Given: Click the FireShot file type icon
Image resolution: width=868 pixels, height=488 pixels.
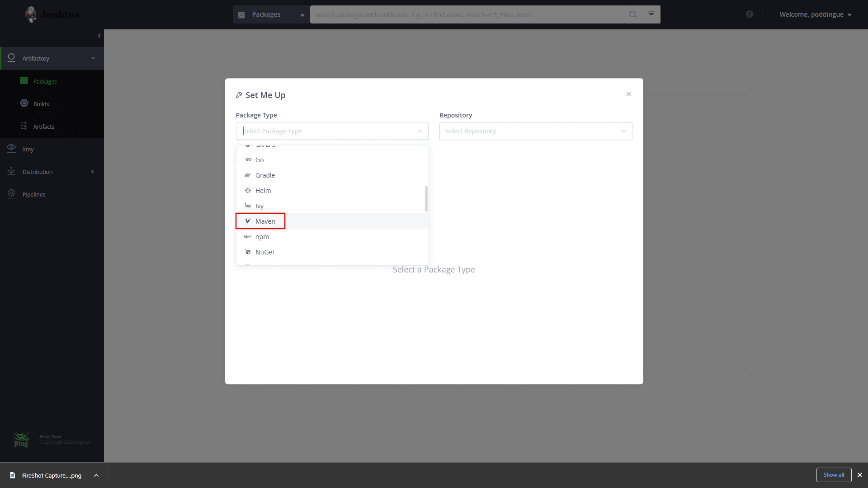Looking at the screenshot, I should coord(13,475).
